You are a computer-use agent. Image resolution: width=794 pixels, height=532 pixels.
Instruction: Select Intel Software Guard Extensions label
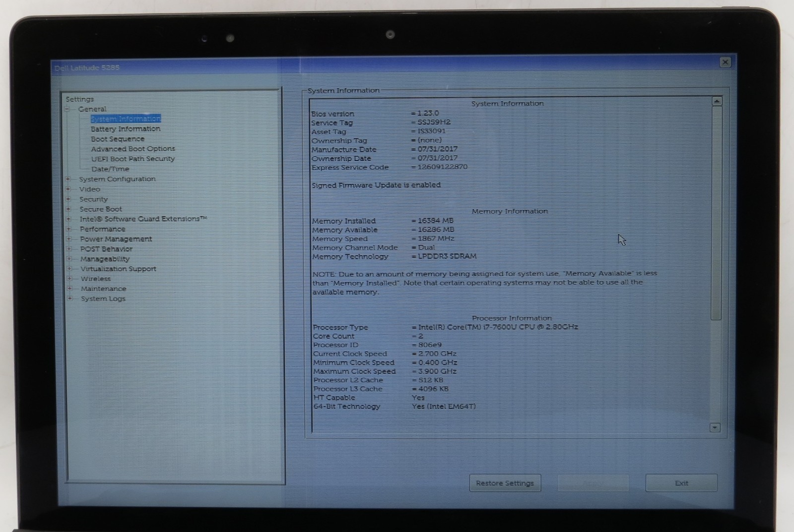[143, 219]
